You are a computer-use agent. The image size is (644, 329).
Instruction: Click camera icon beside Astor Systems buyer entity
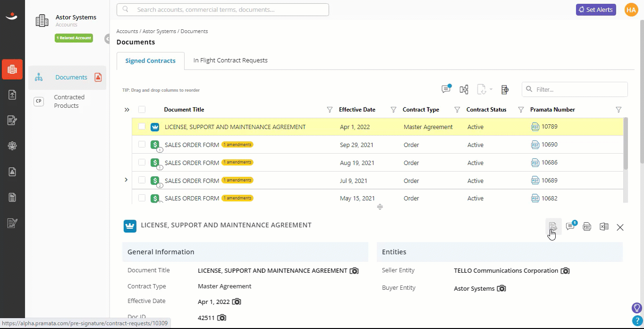pos(501,288)
